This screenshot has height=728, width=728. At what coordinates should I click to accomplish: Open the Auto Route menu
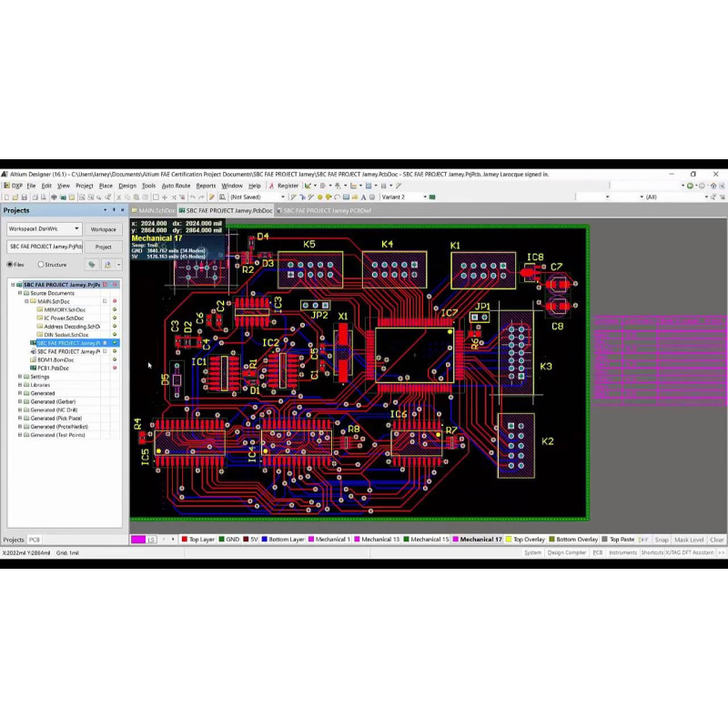[176, 186]
